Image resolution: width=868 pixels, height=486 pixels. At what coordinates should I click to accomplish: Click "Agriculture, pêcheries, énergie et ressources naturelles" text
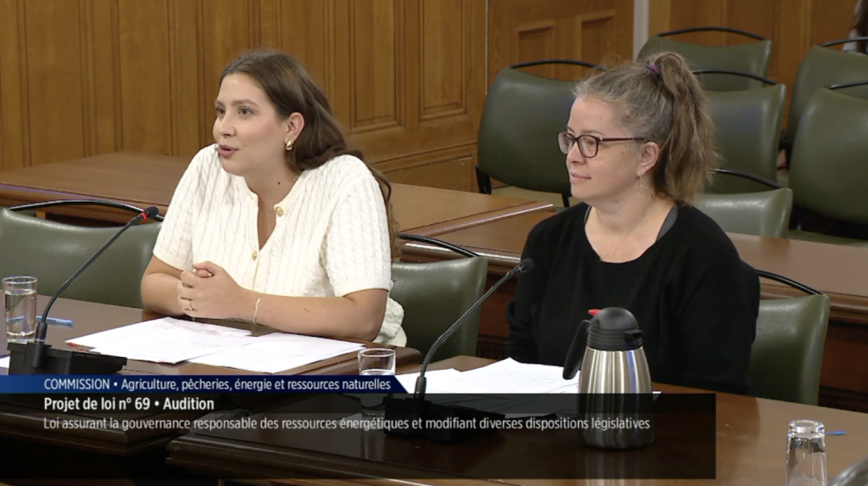[256, 384]
